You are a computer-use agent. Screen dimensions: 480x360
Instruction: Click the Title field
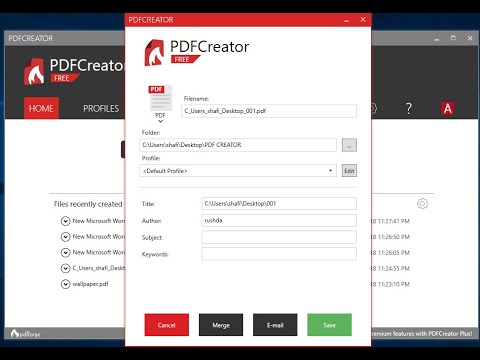pos(279,204)
